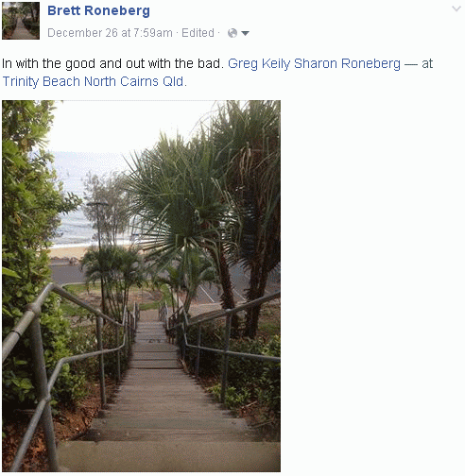Open tagged friend Greg Keily's profile
The image size is (465, 476).
259,64
